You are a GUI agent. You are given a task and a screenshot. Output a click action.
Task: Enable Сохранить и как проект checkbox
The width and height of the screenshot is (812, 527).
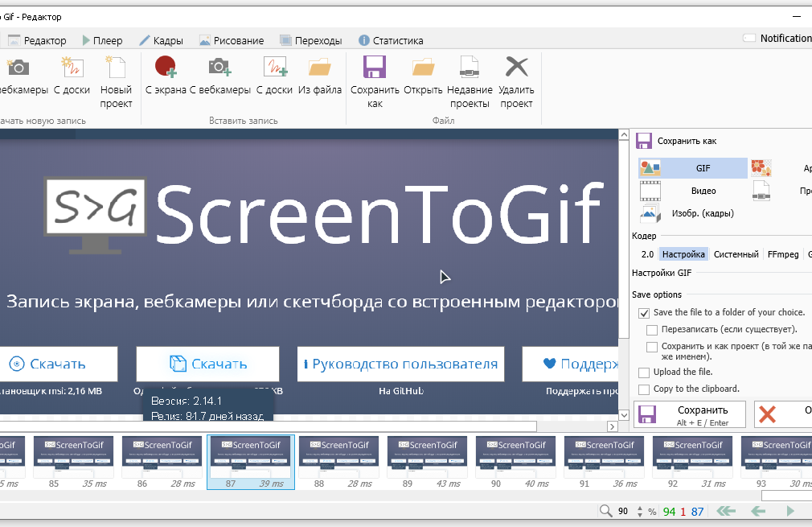tap(652, 348)
